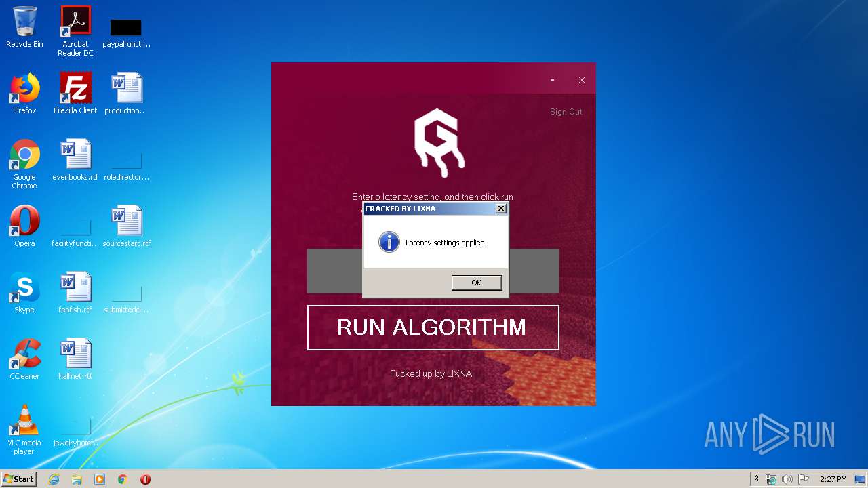Select the VLC media player shortcut
Viewport: 868px width, 488px height.
(24, 430)
